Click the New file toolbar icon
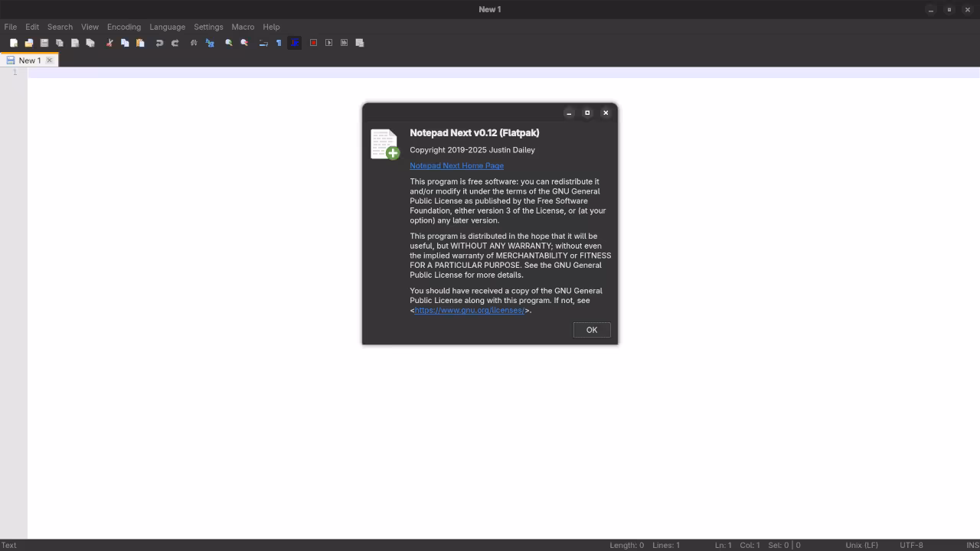The image size is (980, 551). tap(14, 43)
